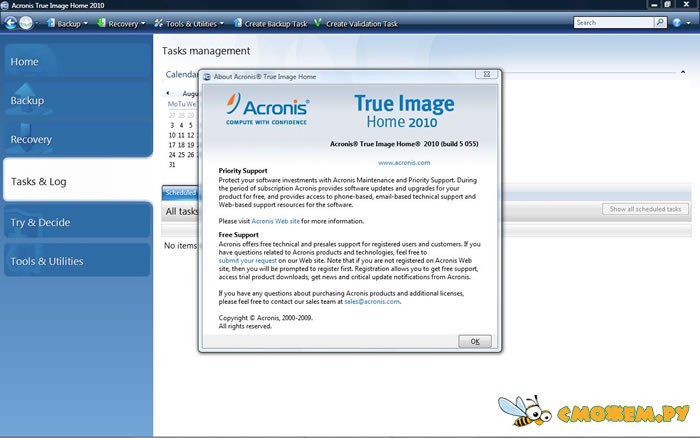Open the Acronis Web site link
700x438 pixels.
click(275, 221)
